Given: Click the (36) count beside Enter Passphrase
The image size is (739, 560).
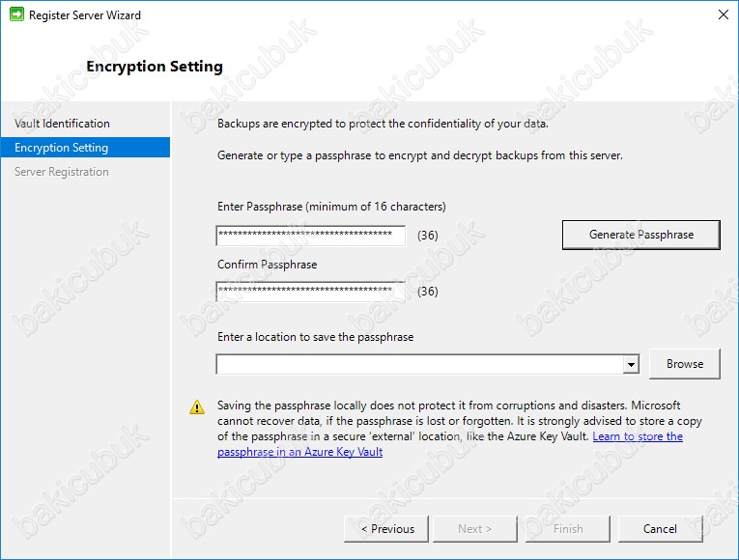Looking at the screenshot, I should 428,235.
